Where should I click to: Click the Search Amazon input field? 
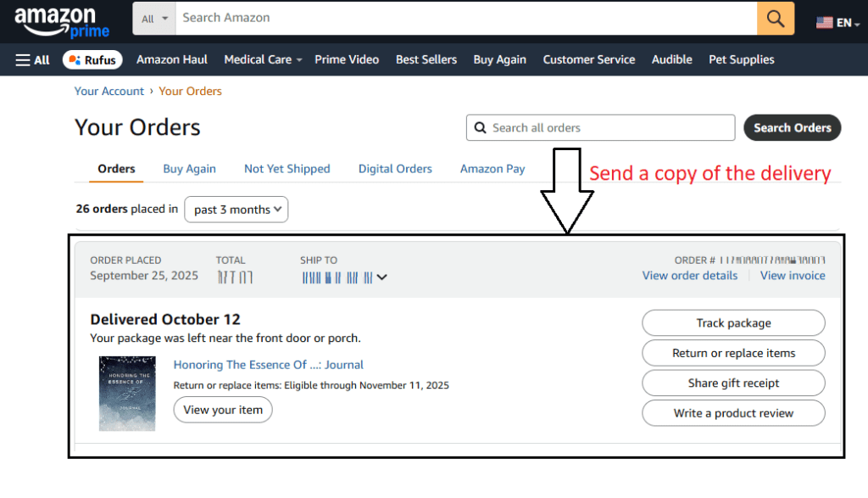coord(466,18)
